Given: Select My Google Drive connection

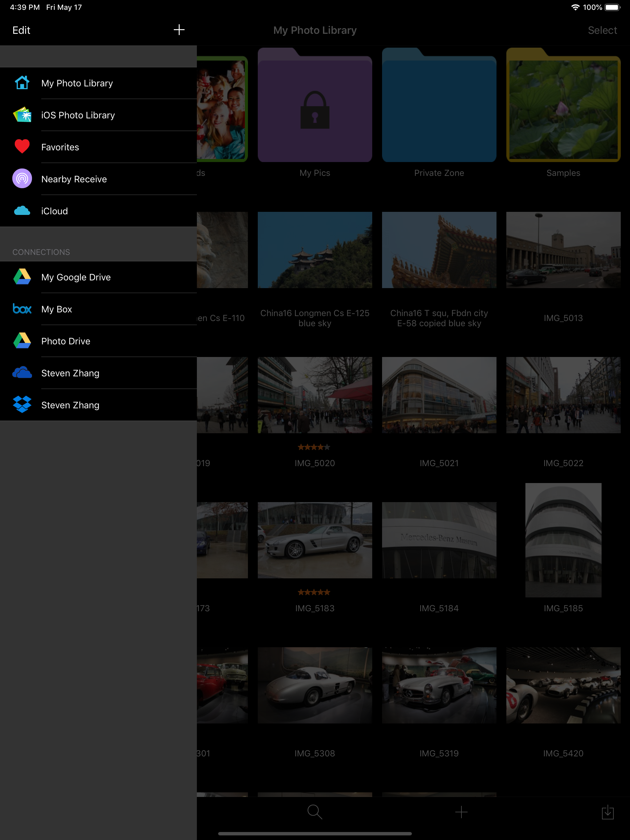Looking at the screenshot, I should coord(76,277).
